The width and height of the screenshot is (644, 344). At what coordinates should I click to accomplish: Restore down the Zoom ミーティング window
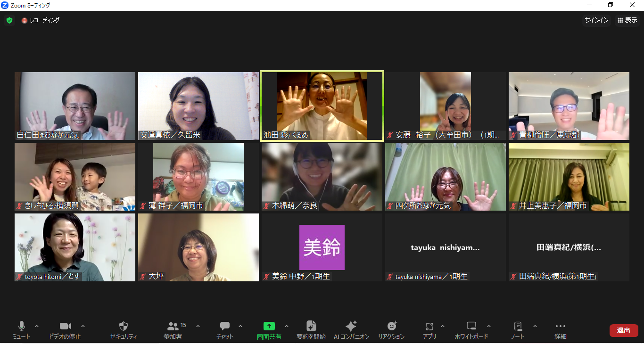pos(611,5)
